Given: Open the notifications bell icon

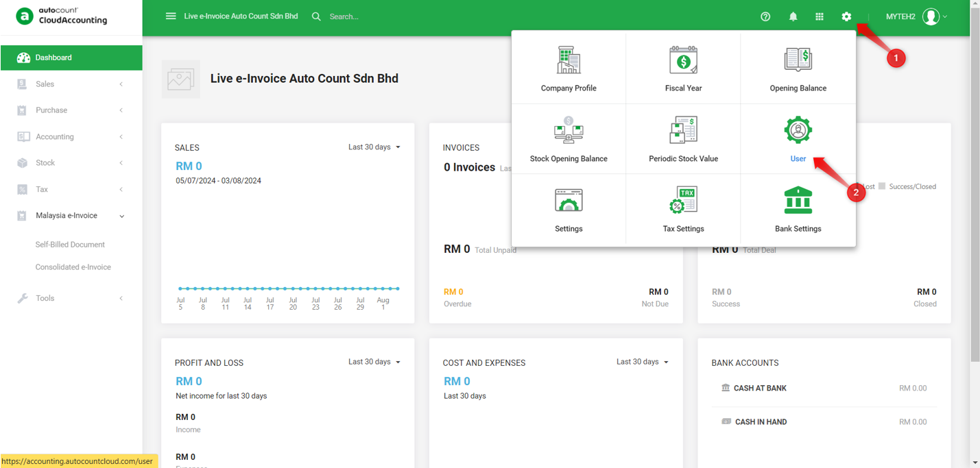Looking at the screenshot, I should (x=793, y=16).
